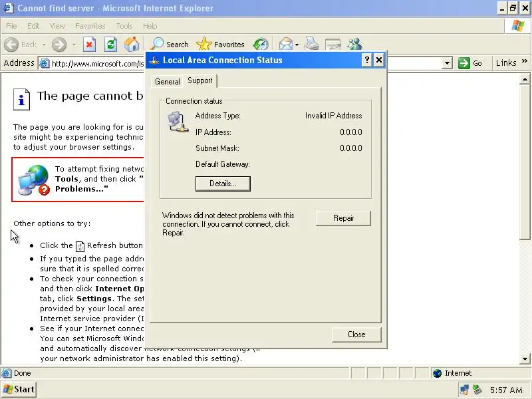Click 'Other options to try:' text
Viewport: 532px width, 399px height.
pos(52,223)
